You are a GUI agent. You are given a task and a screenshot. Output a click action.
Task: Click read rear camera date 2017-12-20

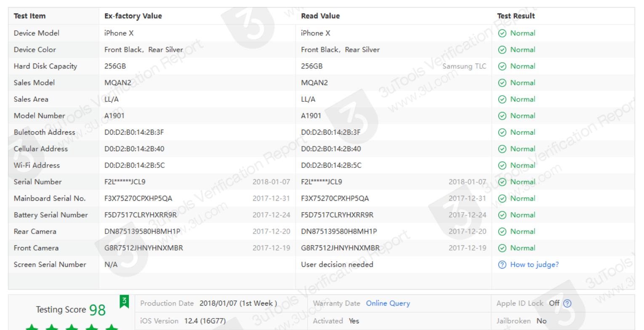coord(468,231)
